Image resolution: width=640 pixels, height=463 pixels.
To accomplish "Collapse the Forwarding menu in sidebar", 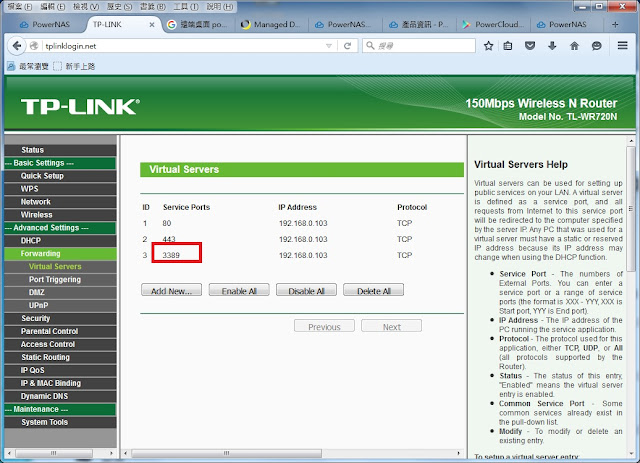I will (60, 254).
